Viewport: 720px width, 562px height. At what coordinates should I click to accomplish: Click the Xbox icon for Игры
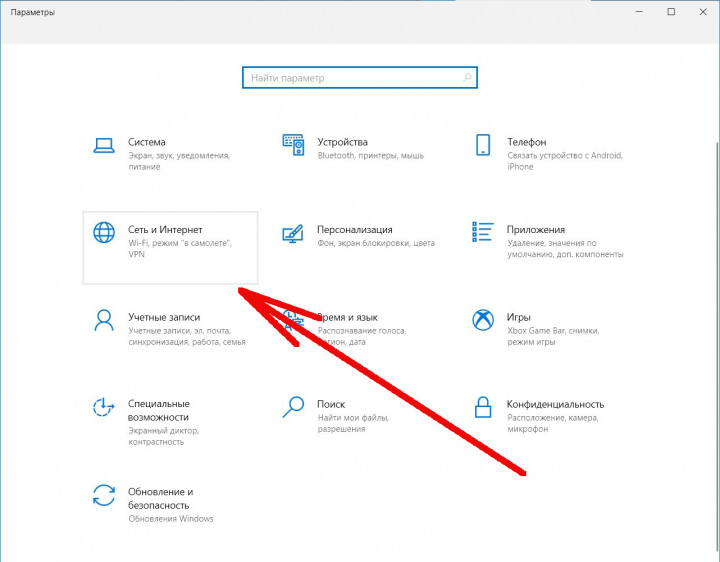[x=483, y=320]
